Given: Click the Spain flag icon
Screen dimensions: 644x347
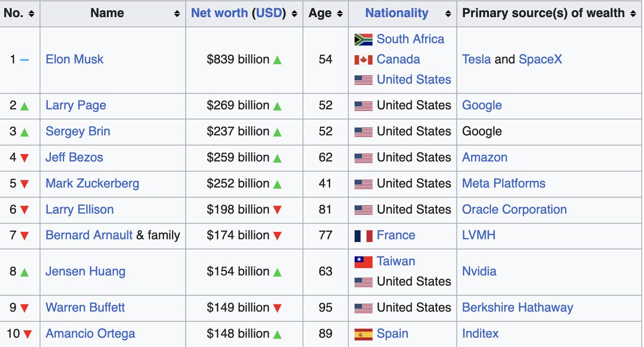Looking at the screenshot, I should click(363, 334).
